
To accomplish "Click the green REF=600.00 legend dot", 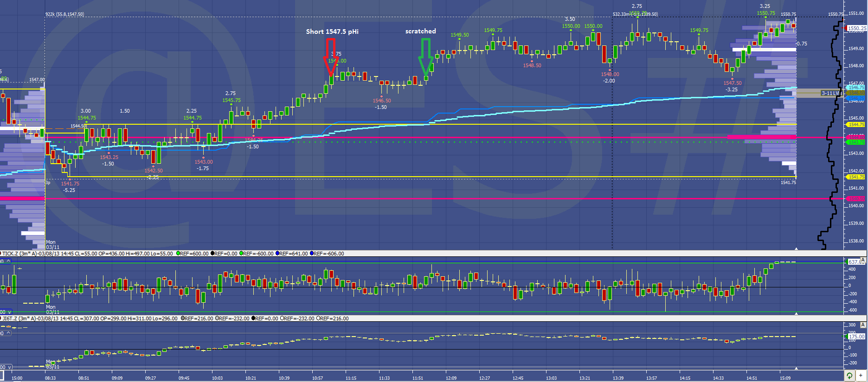I will point(179,254).
